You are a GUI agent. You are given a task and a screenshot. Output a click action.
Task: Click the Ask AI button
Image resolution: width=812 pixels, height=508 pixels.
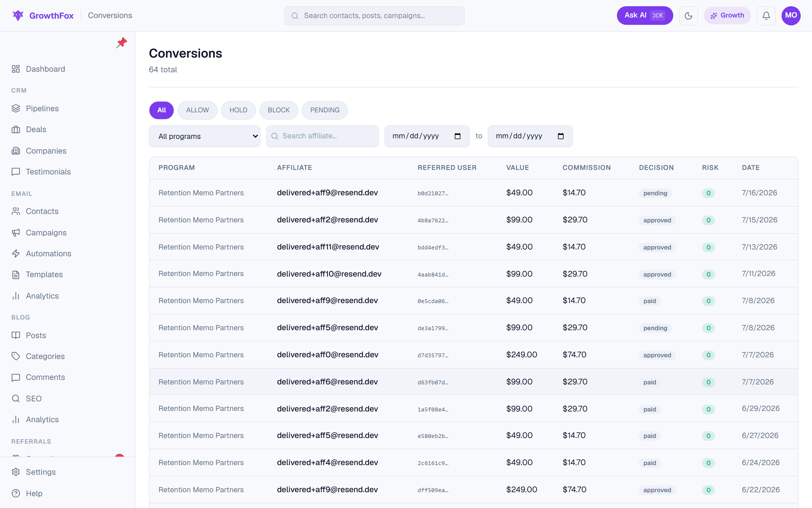point(645,16)
